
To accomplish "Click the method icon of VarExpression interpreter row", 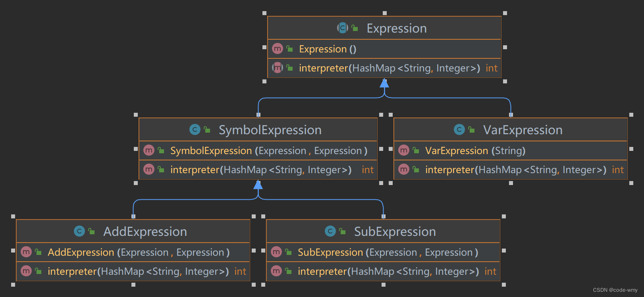I will [404, 170].
